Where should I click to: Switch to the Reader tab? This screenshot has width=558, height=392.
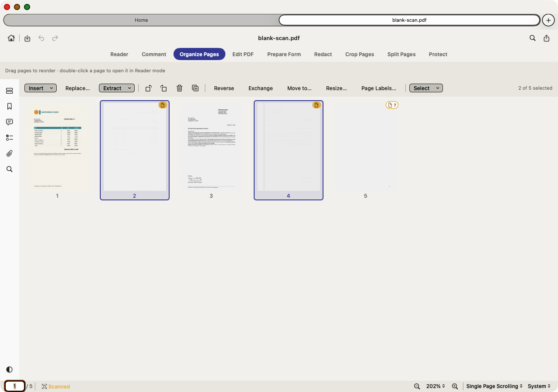119,54
